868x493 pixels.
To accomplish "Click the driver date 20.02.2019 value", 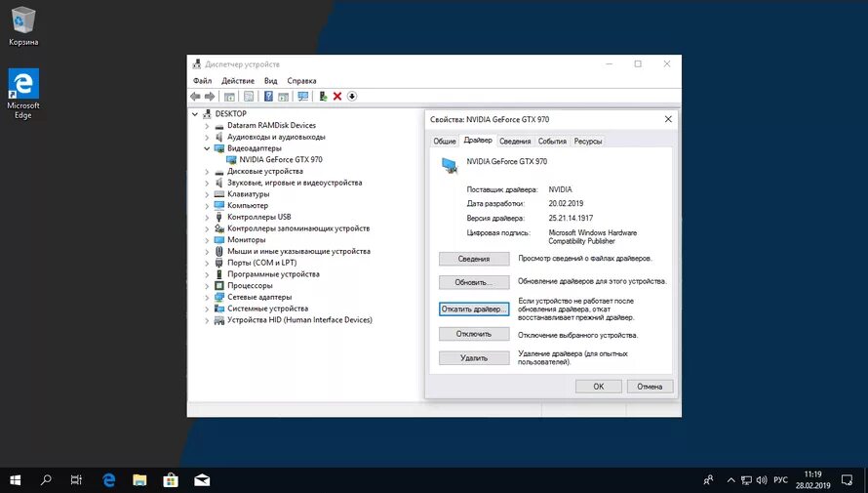I will pos(566,203).
